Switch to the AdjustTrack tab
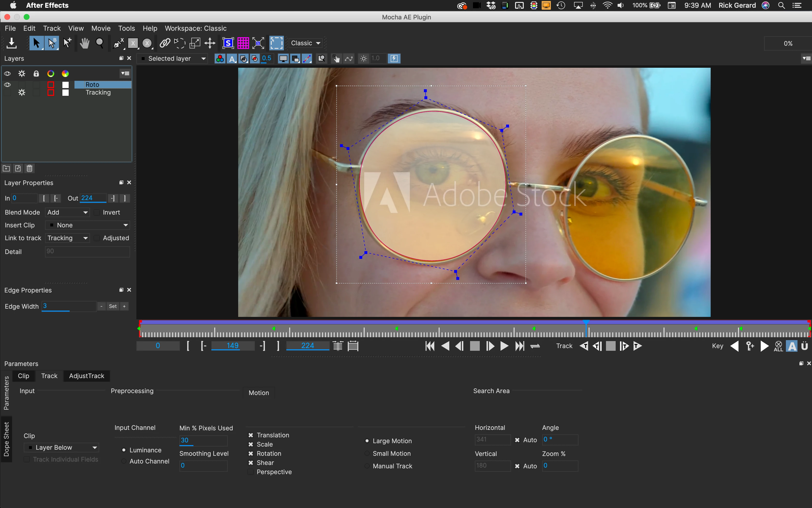The height and width of the screenshot is (508, 812). [86, 376]
